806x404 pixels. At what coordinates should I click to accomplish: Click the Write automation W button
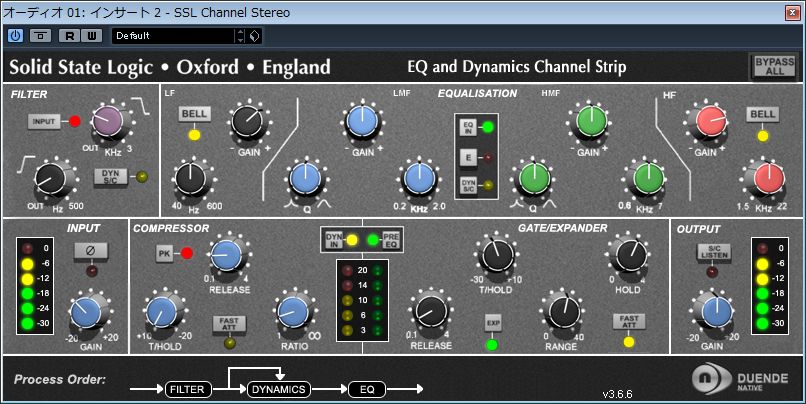tap(91, 35)
